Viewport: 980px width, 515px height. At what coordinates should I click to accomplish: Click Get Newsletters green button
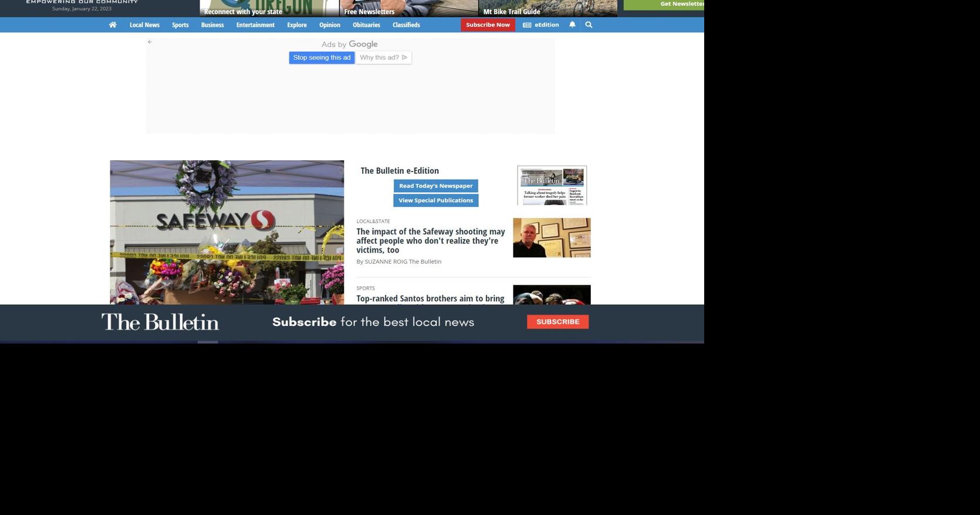[x=664, y=5]
